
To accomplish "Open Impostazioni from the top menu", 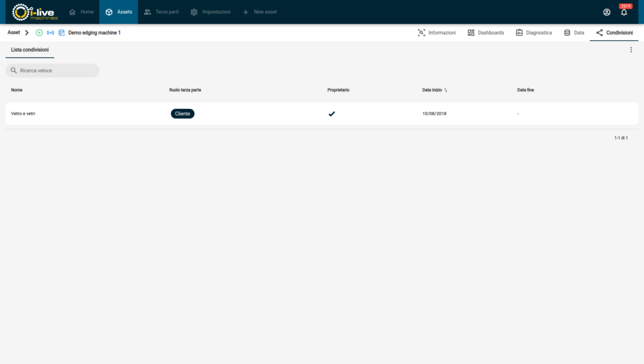I will [210, 12].
